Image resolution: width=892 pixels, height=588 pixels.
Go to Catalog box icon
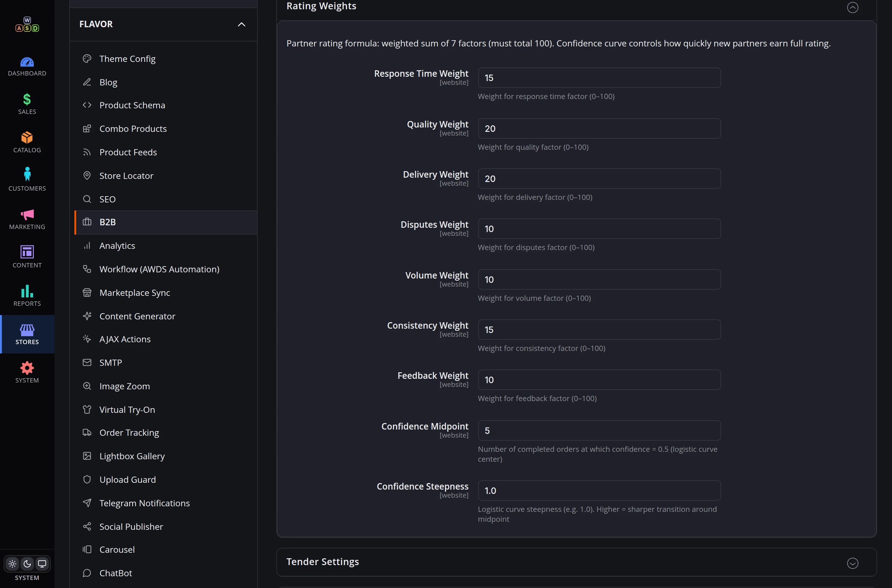pos(27,138)
